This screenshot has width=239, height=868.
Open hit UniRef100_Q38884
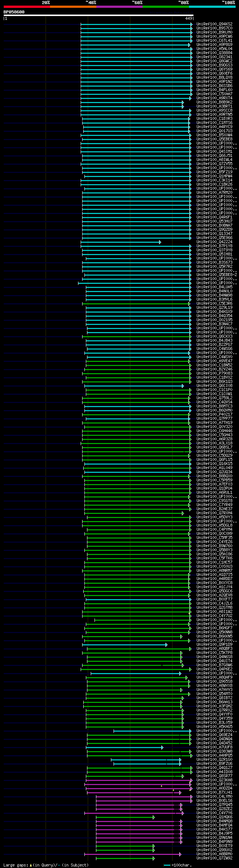click(x=214, y=53)
